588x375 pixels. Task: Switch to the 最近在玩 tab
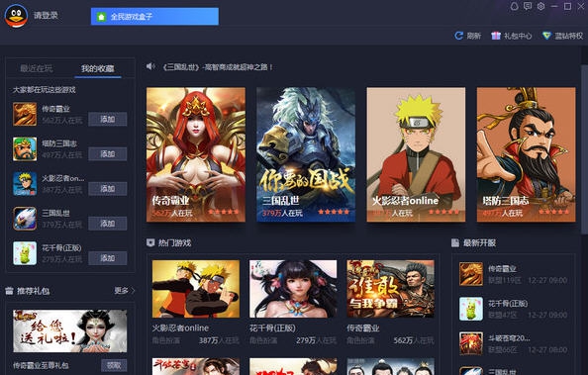(37, 68)
